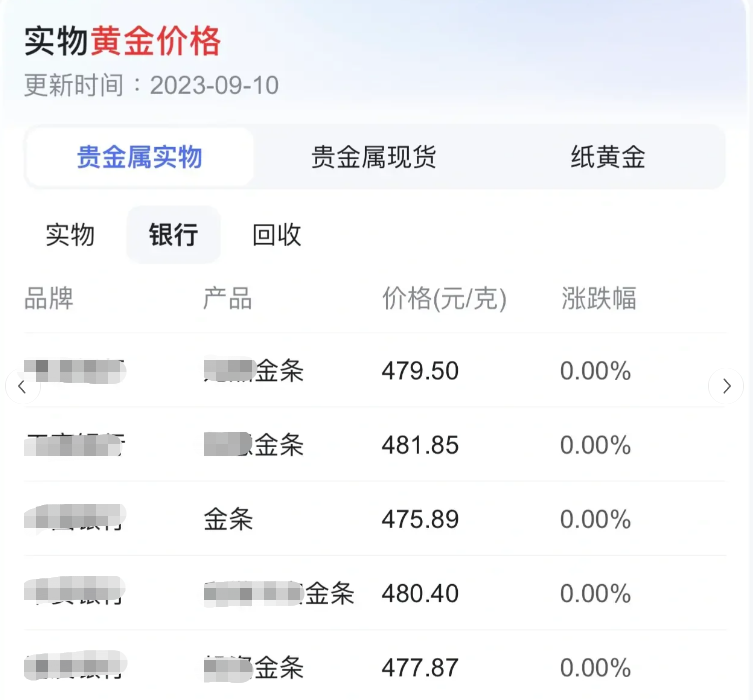
Task: Choose the 实物 sub-filter
Action: pyautogui.click(x=70, y=235)
